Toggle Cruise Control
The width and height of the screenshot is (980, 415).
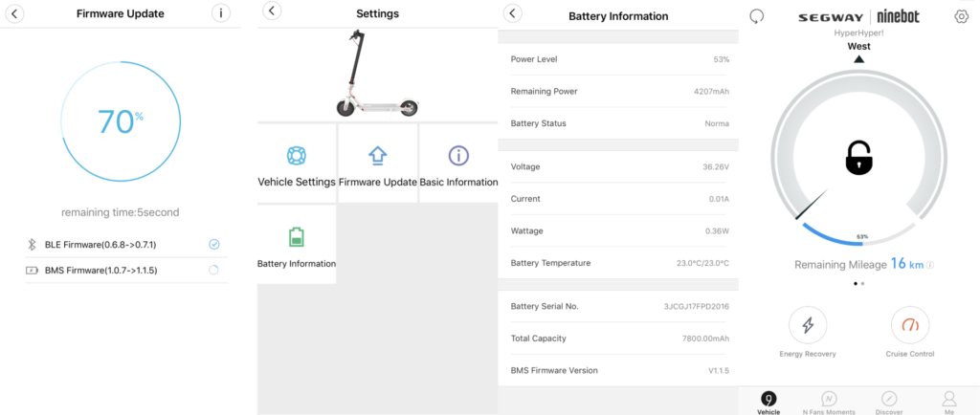909,327
